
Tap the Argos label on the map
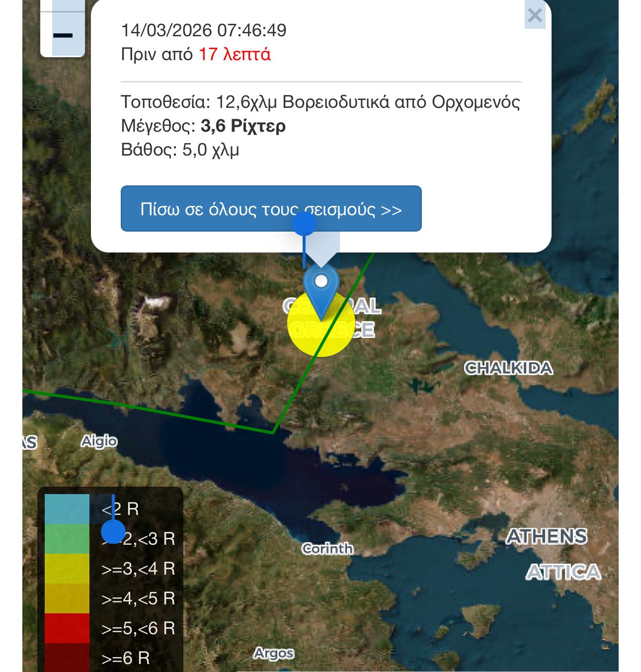273,653
